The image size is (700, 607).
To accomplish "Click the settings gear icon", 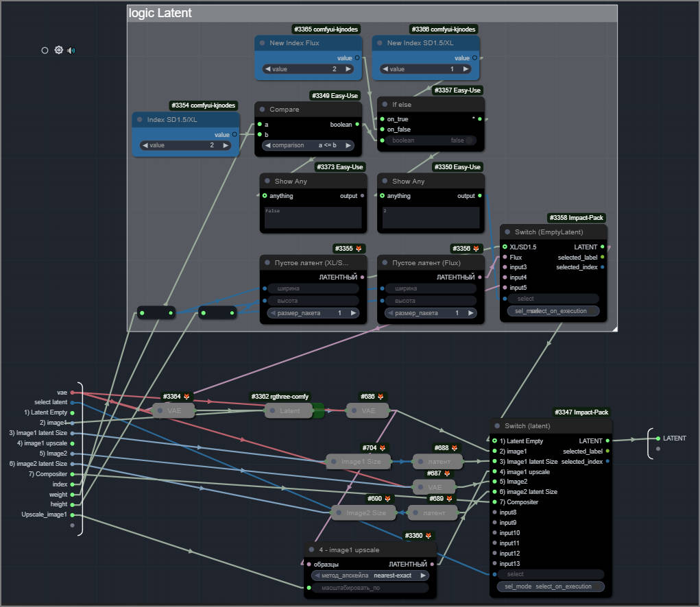I will coord(58,50).
